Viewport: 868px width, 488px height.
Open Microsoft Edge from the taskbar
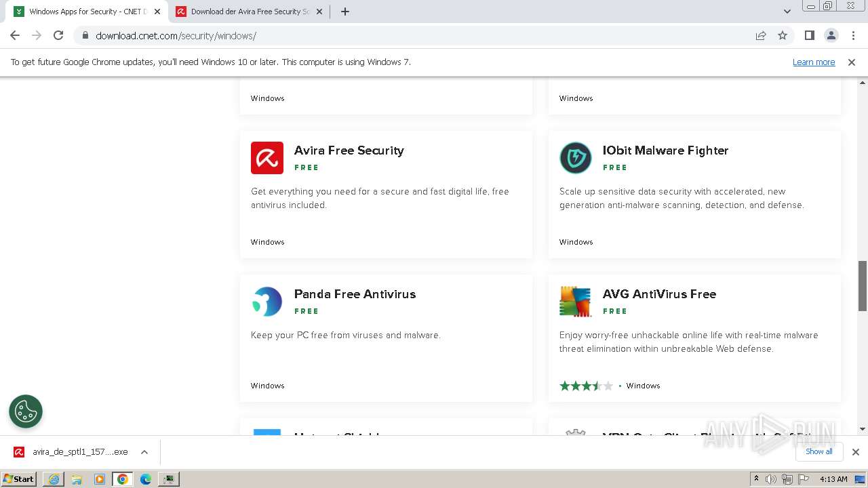146,479
